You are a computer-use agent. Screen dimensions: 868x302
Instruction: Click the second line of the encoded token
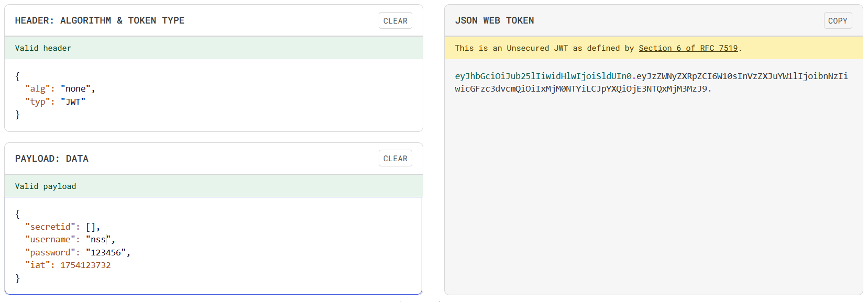point(580,89)
